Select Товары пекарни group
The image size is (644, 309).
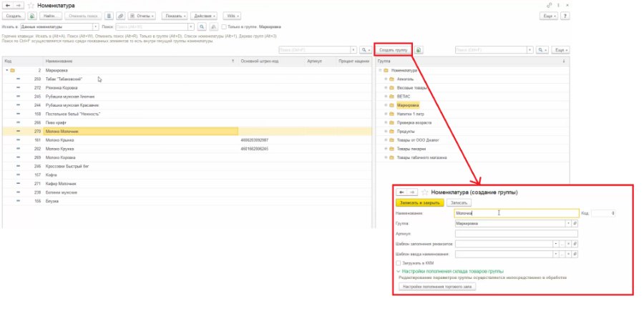tap(411, 149)
